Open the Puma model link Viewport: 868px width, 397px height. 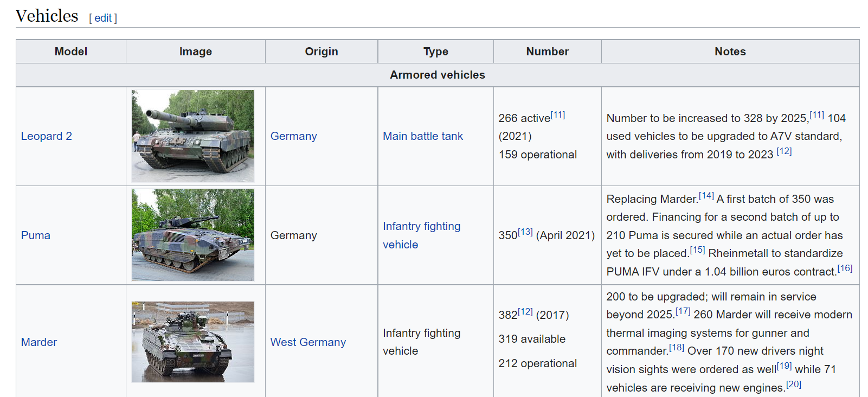pos(36,235)
